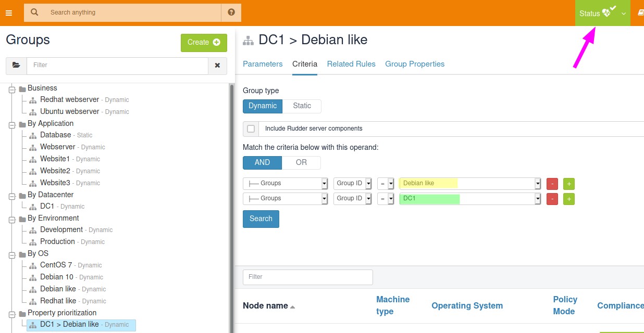Switch group type to Static

(302, 106)
